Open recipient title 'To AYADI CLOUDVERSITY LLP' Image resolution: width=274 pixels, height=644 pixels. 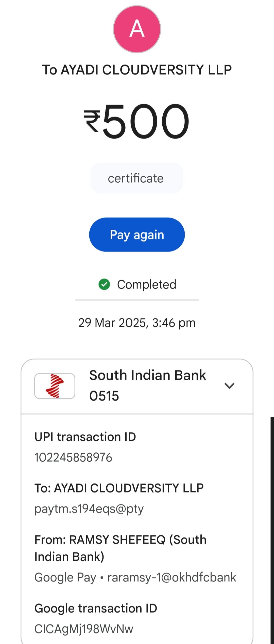[x=137, y=70]
